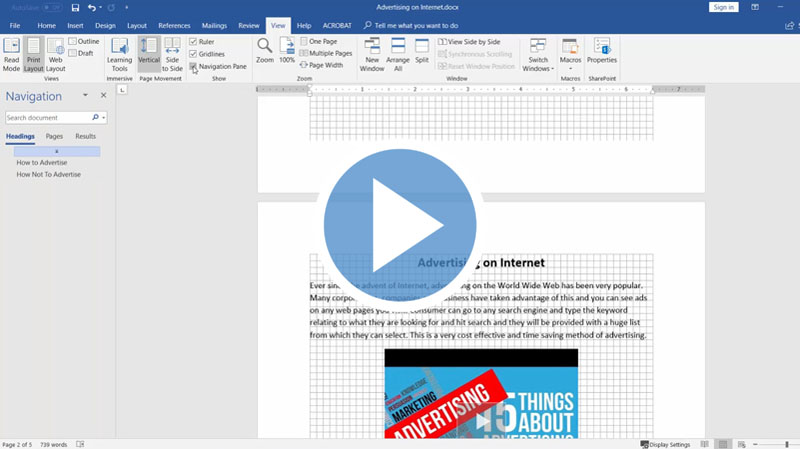
Task: Open a New Window for document
Action: coord(371,55)
